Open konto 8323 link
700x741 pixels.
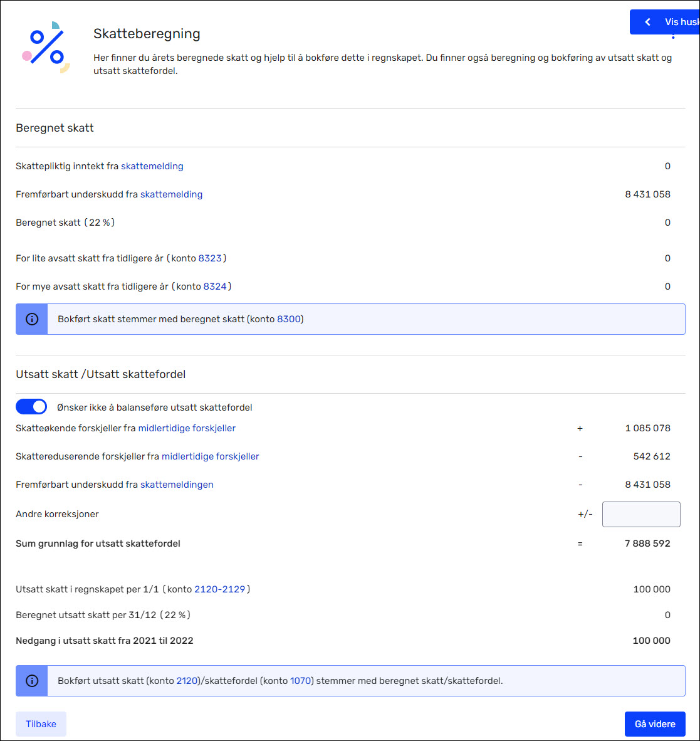pos(210,258)
